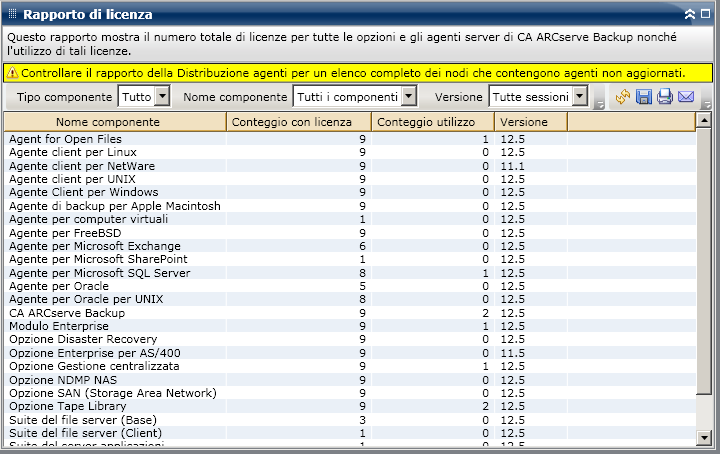Select Agente client per Linux
720x454 pixels.
350,152
